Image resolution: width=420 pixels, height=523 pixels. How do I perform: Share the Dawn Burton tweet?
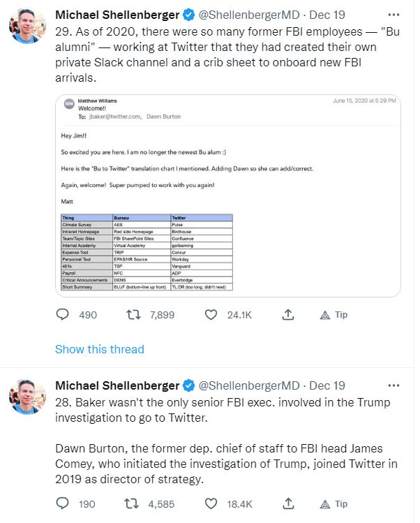[x=287, y=503]
